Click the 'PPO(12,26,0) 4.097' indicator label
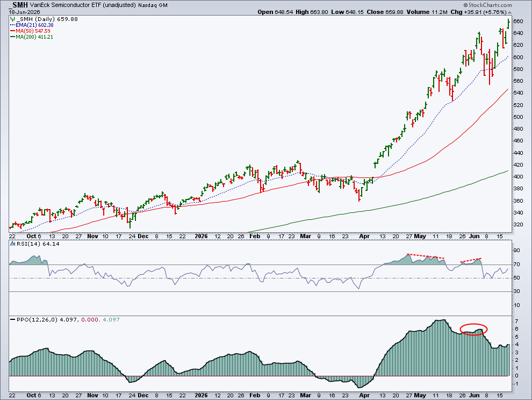The height and width of the screenshot is (400, 532). click(x=47, y=319)
